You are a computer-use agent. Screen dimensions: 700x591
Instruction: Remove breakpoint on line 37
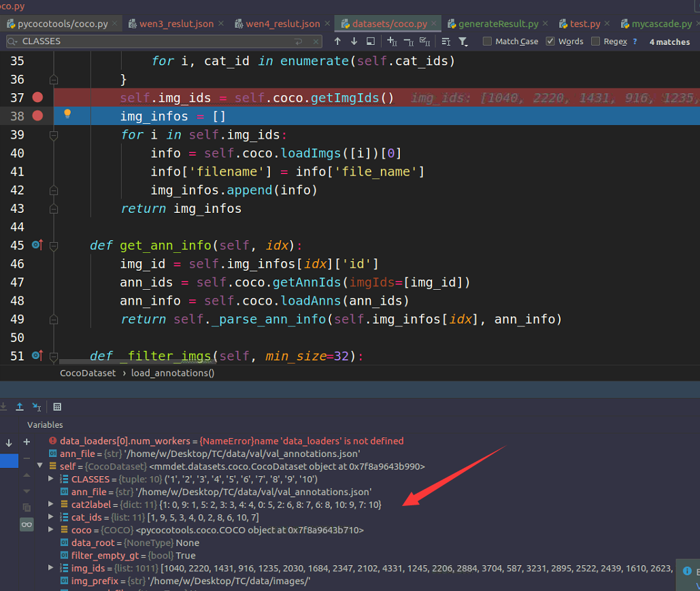[37, 98]
